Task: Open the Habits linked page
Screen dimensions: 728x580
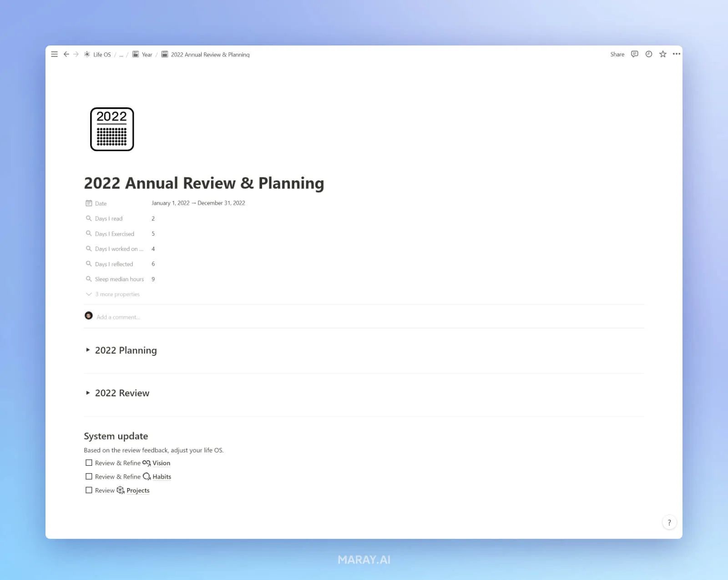Action: tap(162, 476)
